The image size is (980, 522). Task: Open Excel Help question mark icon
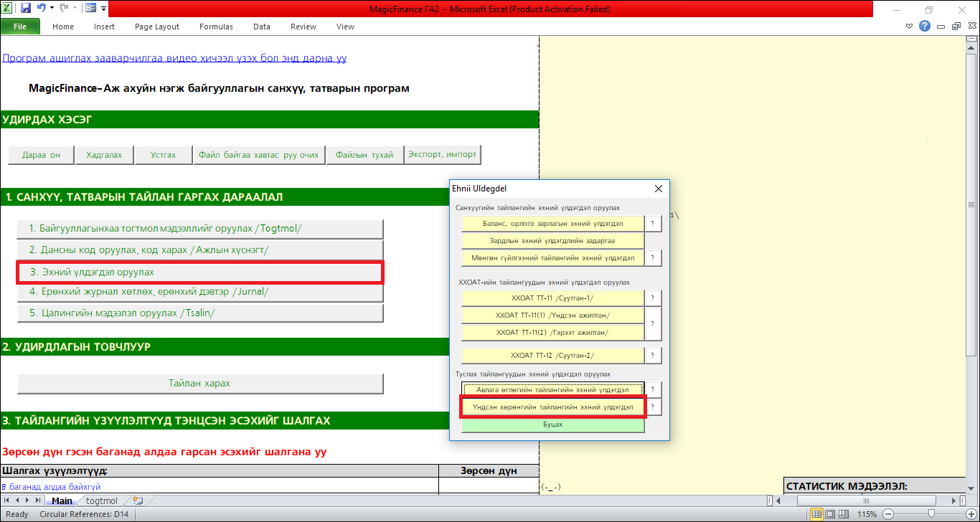925,26
